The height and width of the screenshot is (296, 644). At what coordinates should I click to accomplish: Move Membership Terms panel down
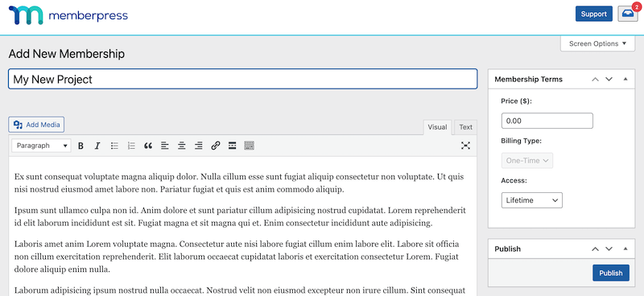click(x=609, y=80)
